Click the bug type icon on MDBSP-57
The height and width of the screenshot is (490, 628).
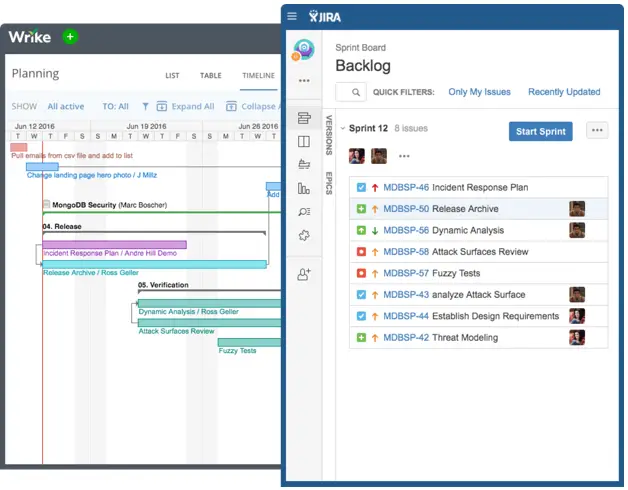(x=361, y=273)
